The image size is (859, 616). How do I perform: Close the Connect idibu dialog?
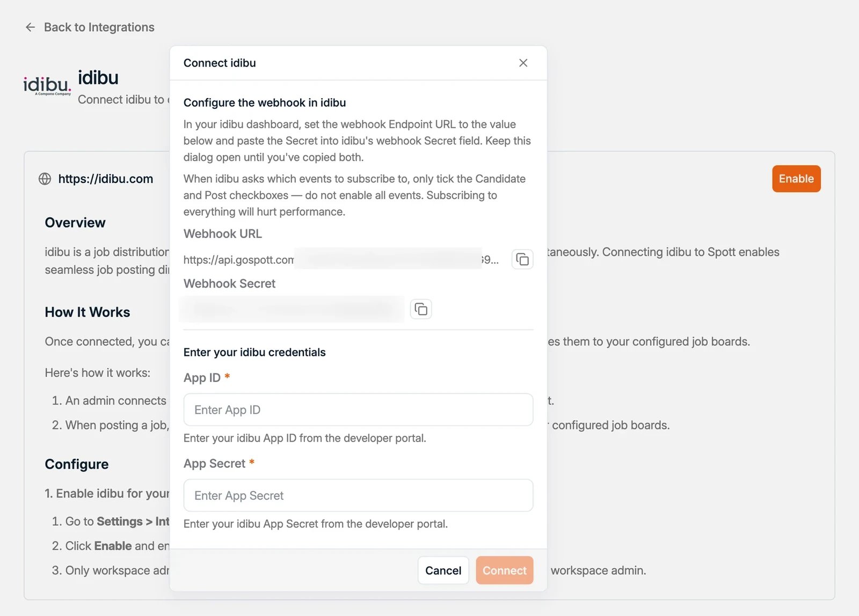[x=523, y=63]
